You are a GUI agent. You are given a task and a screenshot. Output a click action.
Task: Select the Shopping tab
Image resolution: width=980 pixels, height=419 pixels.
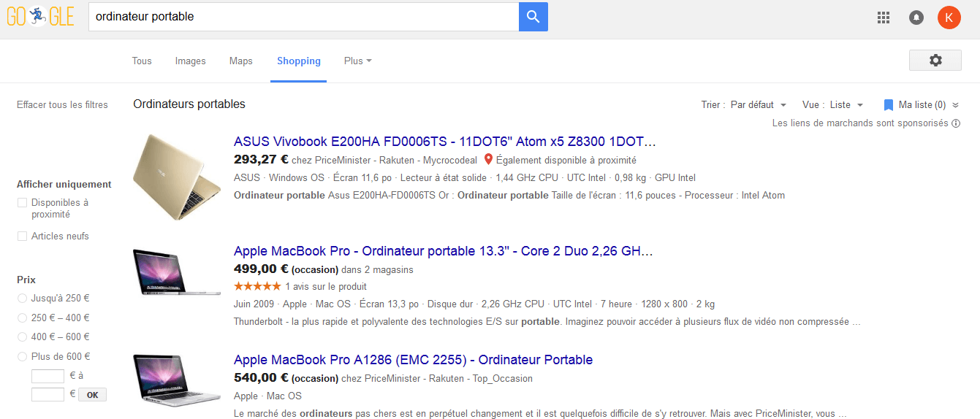click(x=298, y=61)
